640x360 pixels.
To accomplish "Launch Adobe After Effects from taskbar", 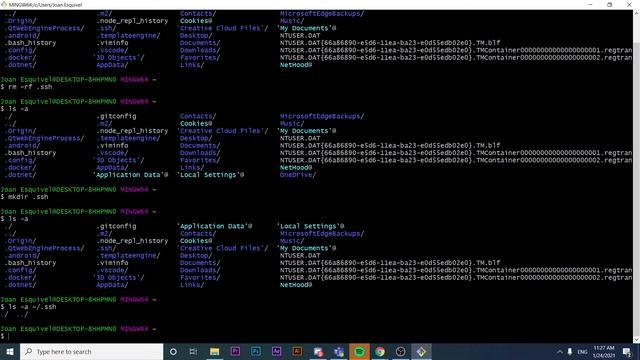I will [x=276, y=351].
